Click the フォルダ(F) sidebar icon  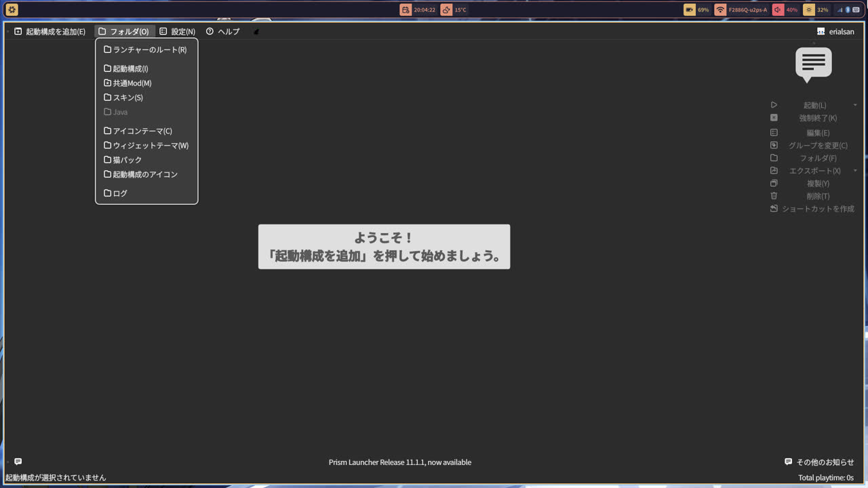tap(774, 158)
